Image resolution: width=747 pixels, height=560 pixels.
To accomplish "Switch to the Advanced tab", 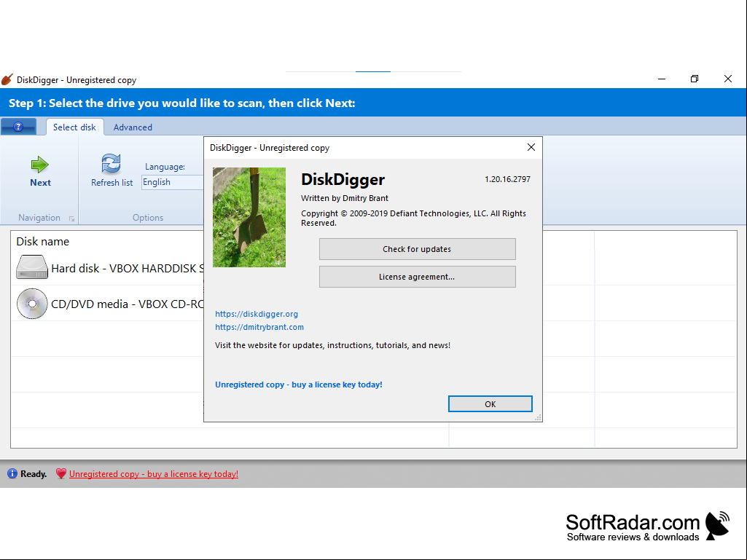I will tap(133, 127).
